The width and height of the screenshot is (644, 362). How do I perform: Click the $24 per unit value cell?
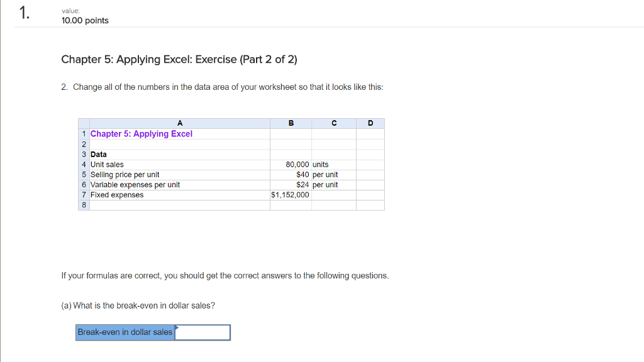click(291, 184)
